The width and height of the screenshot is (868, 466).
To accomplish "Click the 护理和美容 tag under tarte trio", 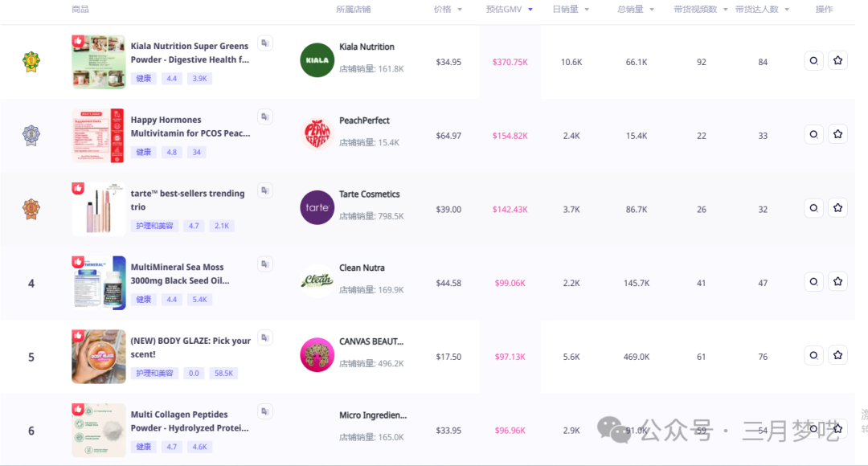I will click(x=154, y=226).
